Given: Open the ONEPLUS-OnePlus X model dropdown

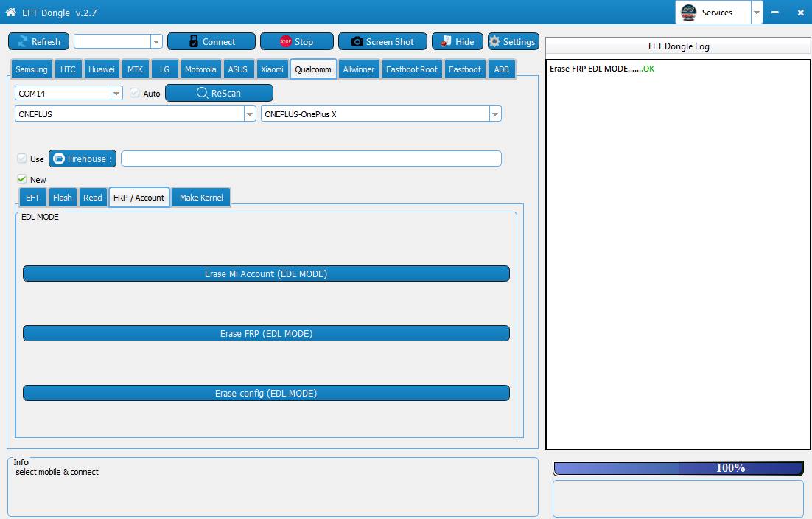Looking at the screenshot, I should (x=495, y=114).
